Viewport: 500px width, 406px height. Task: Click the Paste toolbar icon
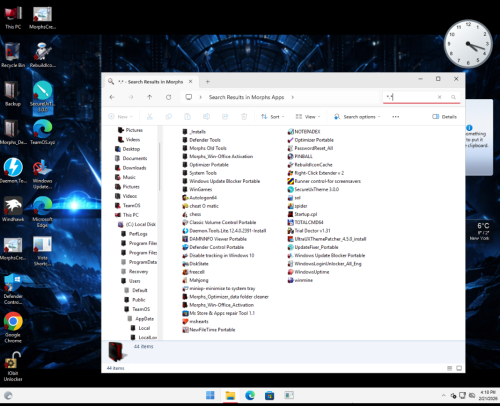pos(187,117)
